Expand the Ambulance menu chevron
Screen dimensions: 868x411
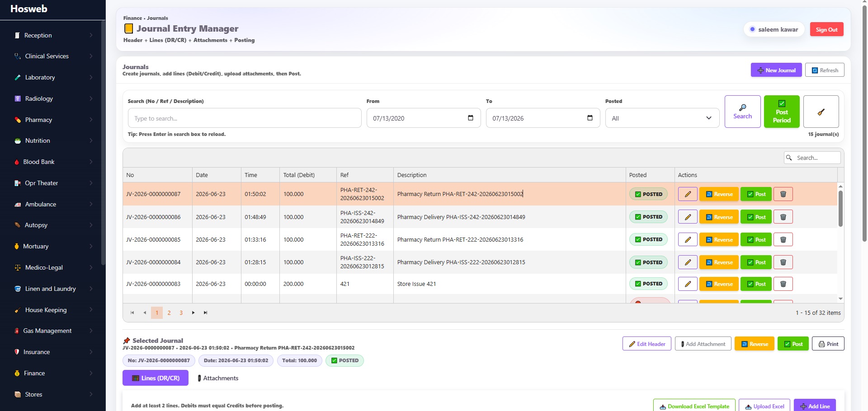pyautogui.click(x=91, y=204)
